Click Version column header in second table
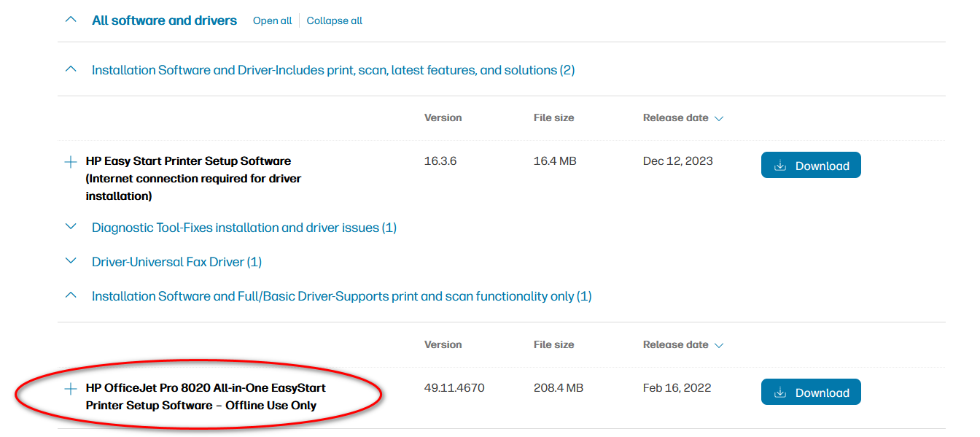980x437 pixels. 443,344
